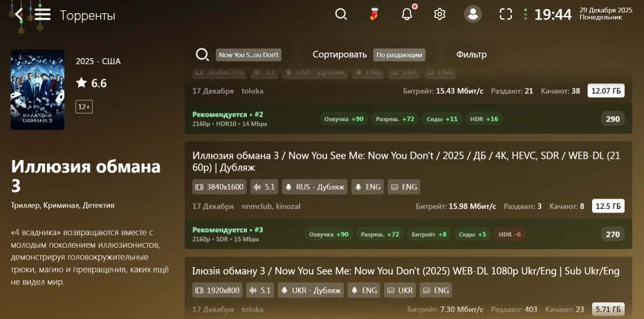Open the hamburger menu icon
The height and width of the screenshot is (319, 644).
(43, 15)
